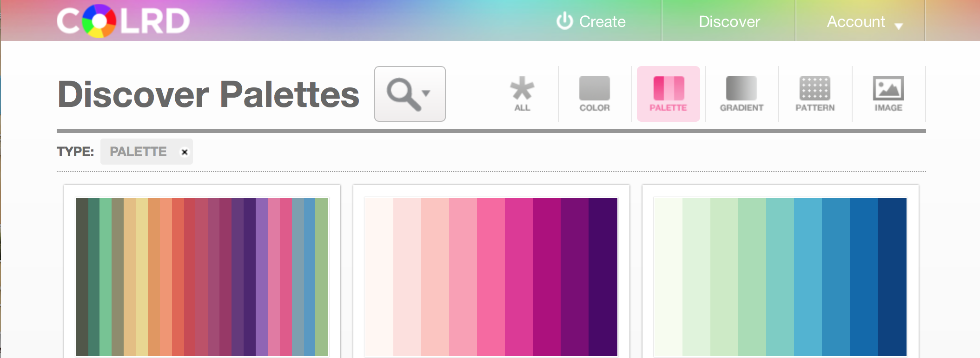Open the multicolor rainbow palette thumbnail
Image resolution: width=980 pixels, height=358 pixels.
point(202,277)
